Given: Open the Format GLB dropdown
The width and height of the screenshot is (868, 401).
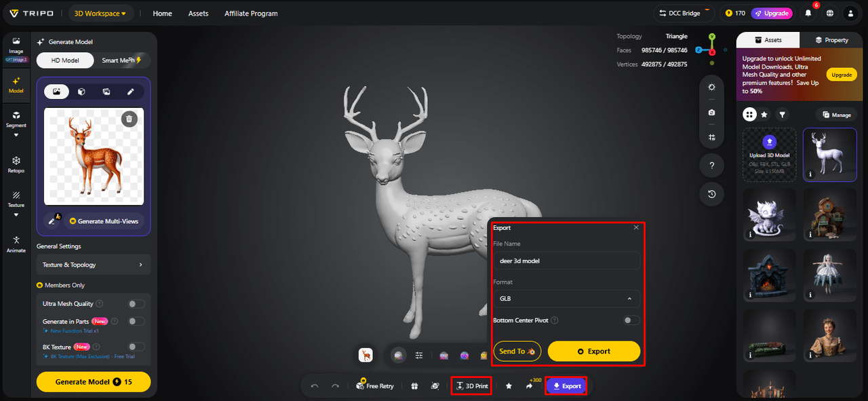Looking at the screenshot, I should pyautogui.click(x=566, y=299).
